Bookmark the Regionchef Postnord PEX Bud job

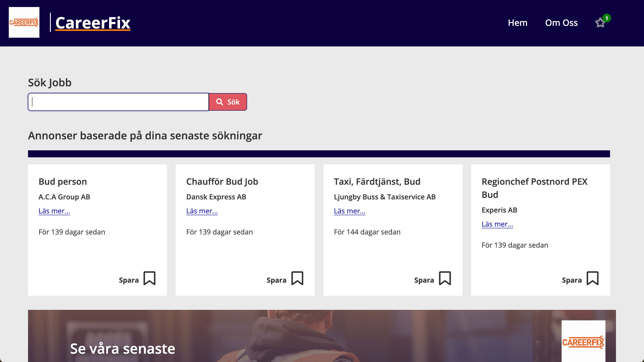592,279
